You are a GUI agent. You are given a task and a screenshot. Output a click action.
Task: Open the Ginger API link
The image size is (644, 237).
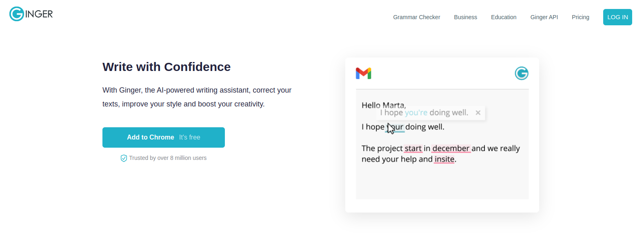coord(544,17)
